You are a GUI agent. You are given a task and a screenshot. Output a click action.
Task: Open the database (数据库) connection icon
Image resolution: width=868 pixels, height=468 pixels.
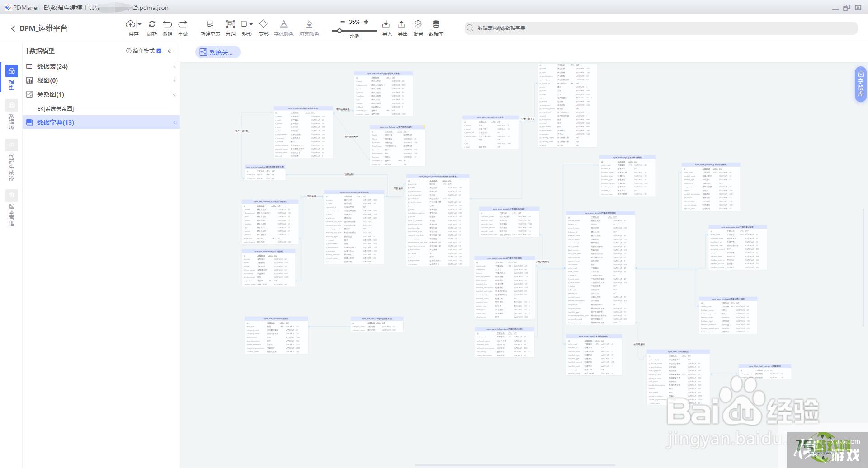click(436, 24)
